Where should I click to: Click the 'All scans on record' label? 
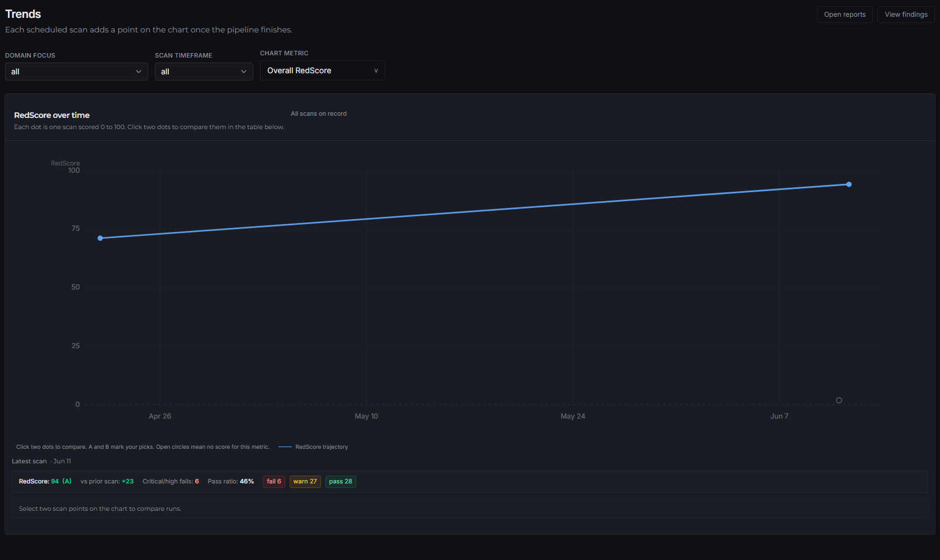point(319,113)
